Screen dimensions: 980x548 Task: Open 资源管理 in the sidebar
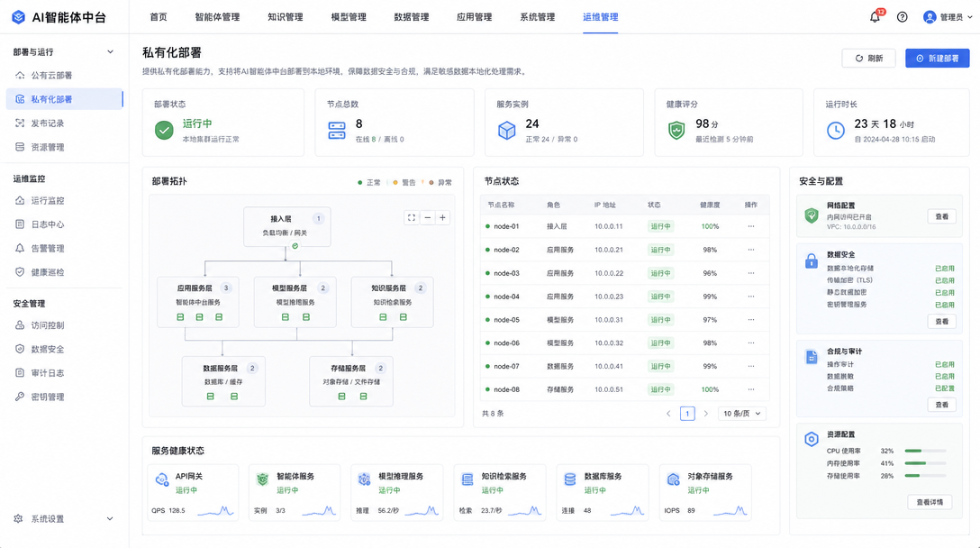pyautogui.click(x=64, y=147)
